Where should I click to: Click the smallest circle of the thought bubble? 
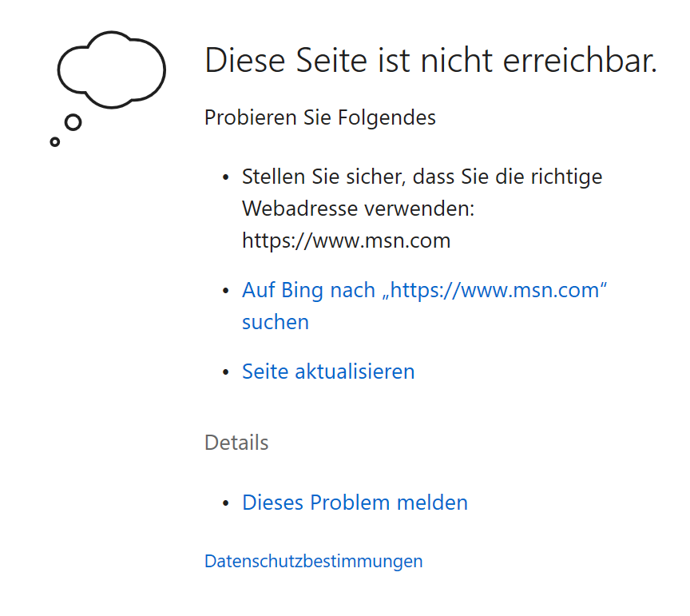[54, 141]
